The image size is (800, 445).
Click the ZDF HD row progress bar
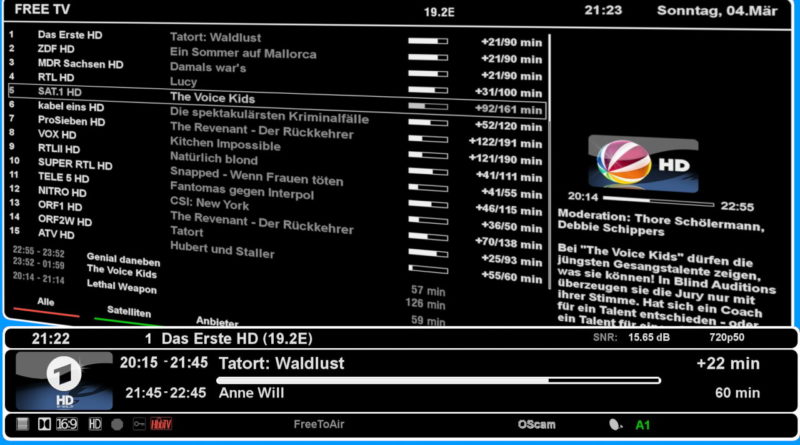428,57
